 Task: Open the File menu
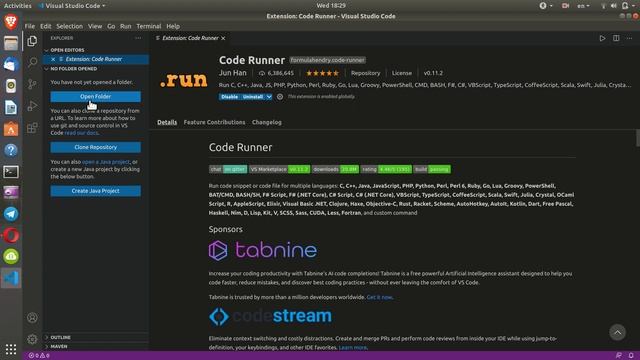pyautogui.click(x=30, y=26)
